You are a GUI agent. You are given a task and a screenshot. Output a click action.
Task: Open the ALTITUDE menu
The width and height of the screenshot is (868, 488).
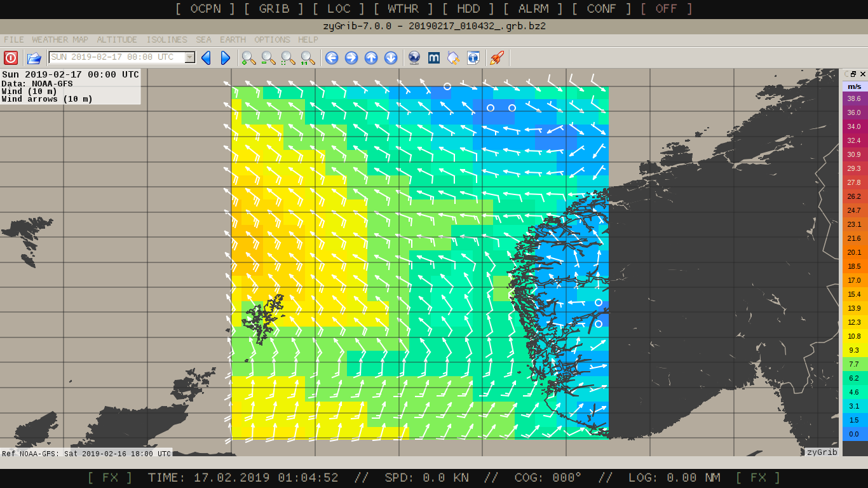pos(117,40)
